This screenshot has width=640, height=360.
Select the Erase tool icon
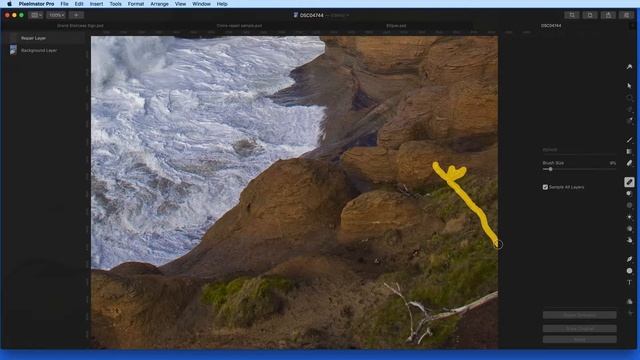[629, 163]
